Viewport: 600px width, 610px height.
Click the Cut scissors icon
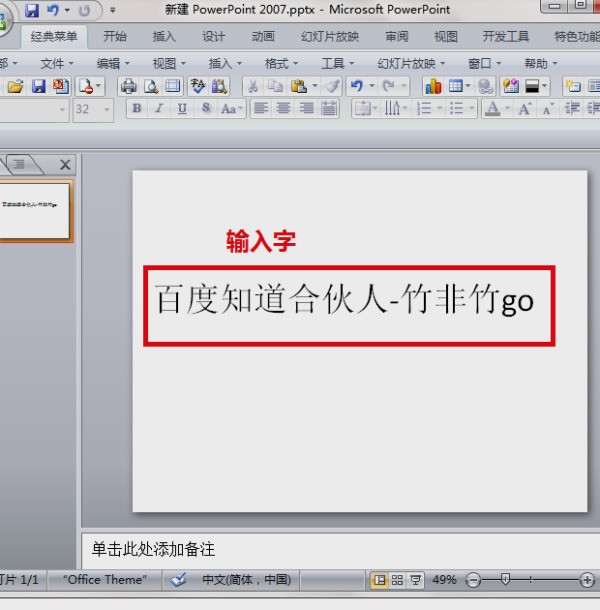coord(252,86)
